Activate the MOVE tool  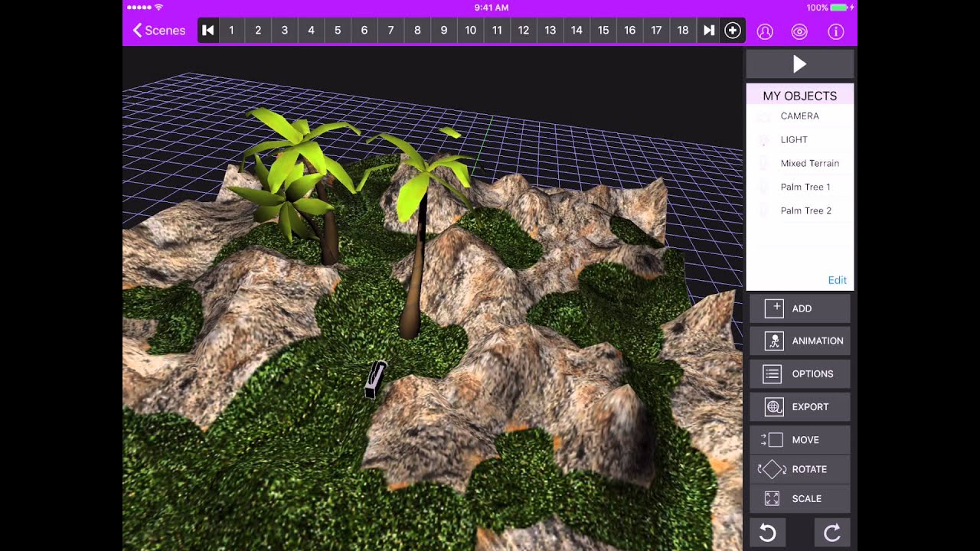pos(800,440)
